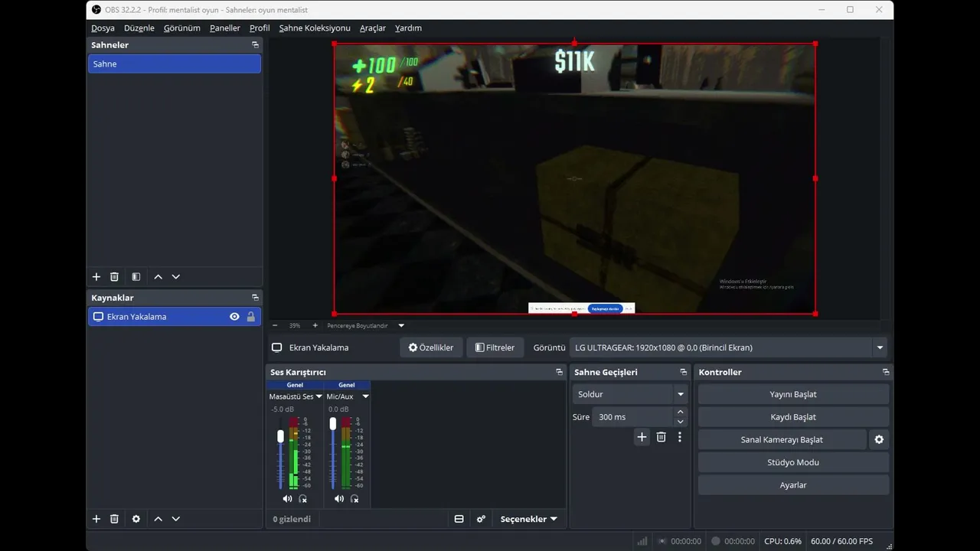Hide the Ekran Yakalama source via eye icon

(x=234, y=317)
